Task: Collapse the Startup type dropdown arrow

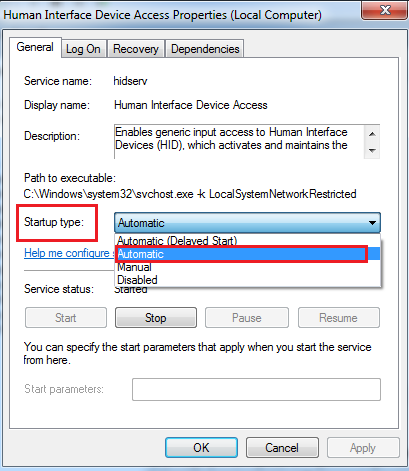Action: click(x=372, y=223)
